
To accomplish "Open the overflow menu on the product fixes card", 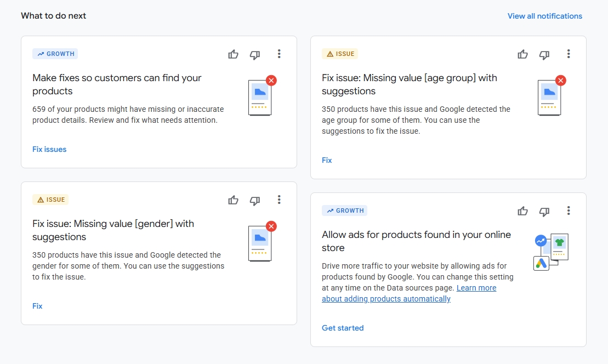I will 279,54.
